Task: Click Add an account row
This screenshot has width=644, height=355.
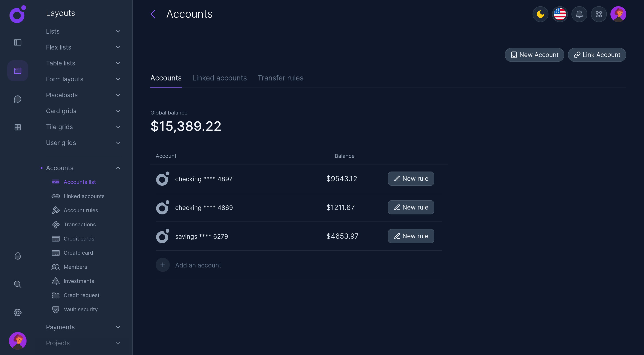Action: tap(198, 265)
